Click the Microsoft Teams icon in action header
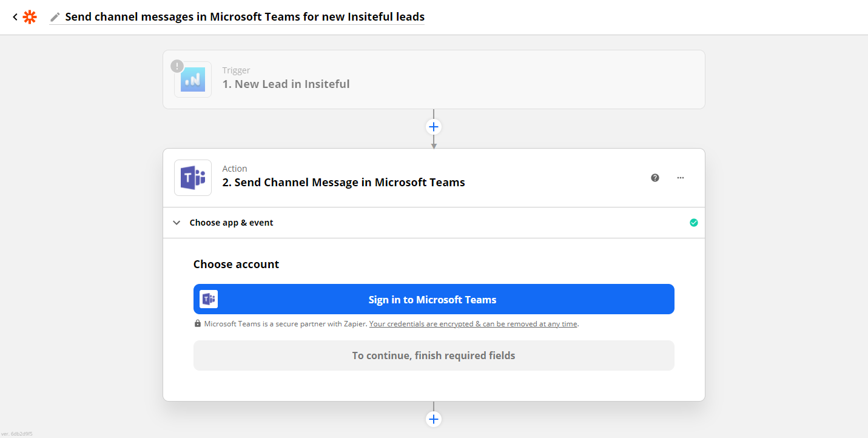868x438 pixels. pyautogui.click(x=193, y=178)
